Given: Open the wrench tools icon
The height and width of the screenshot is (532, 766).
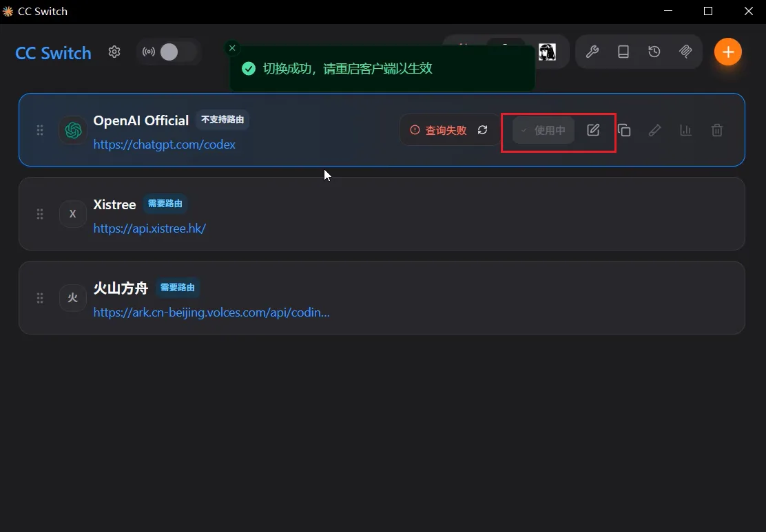Looking at the screenshot, I should [592, 52].
